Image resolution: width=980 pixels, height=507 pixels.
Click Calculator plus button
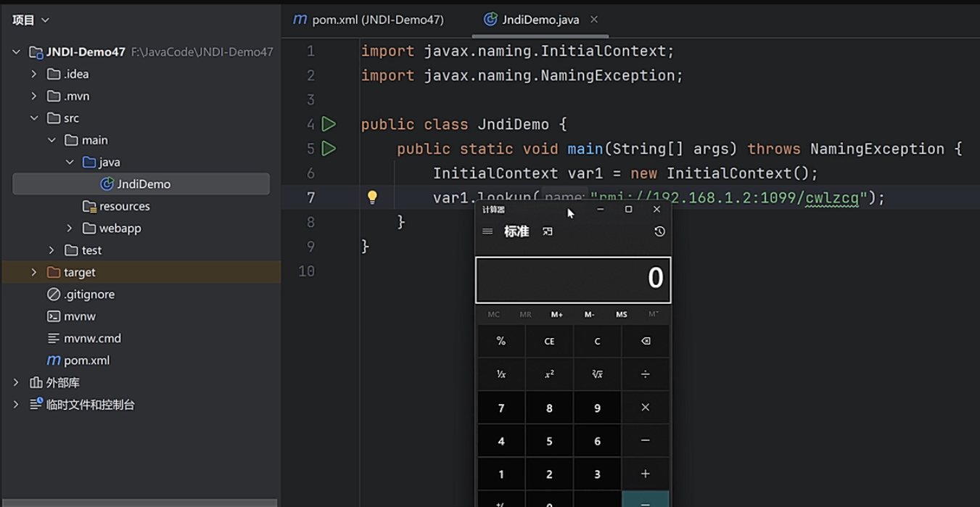[646, 474]
